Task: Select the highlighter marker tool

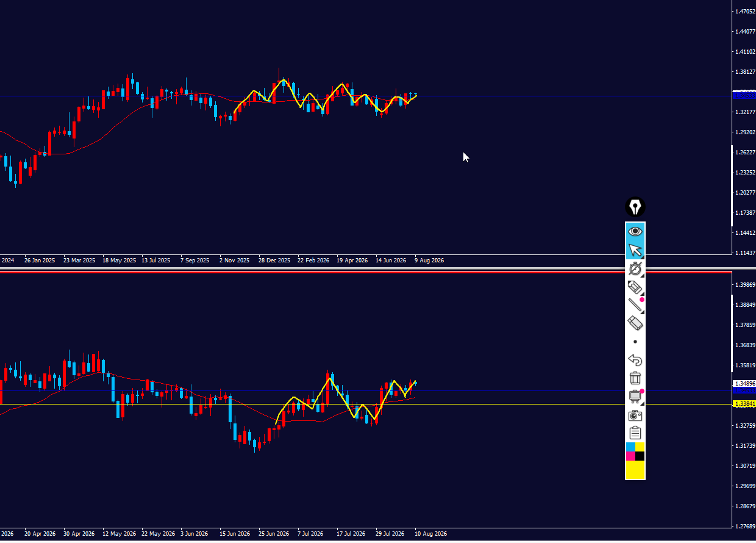Action: (635, 287)
